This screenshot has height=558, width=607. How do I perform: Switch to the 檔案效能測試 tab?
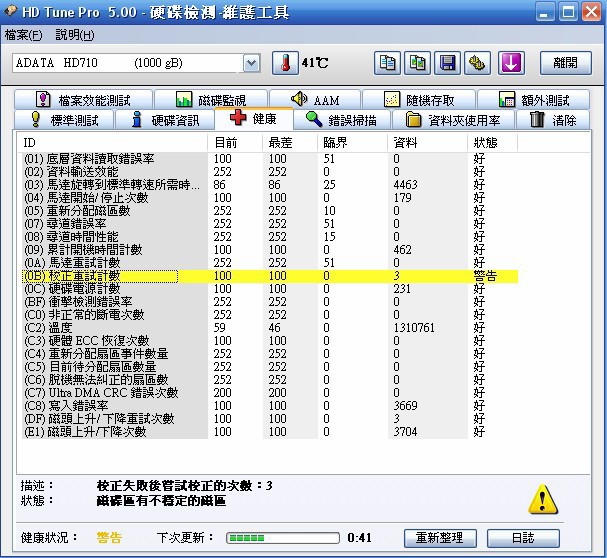click(83, 100)
